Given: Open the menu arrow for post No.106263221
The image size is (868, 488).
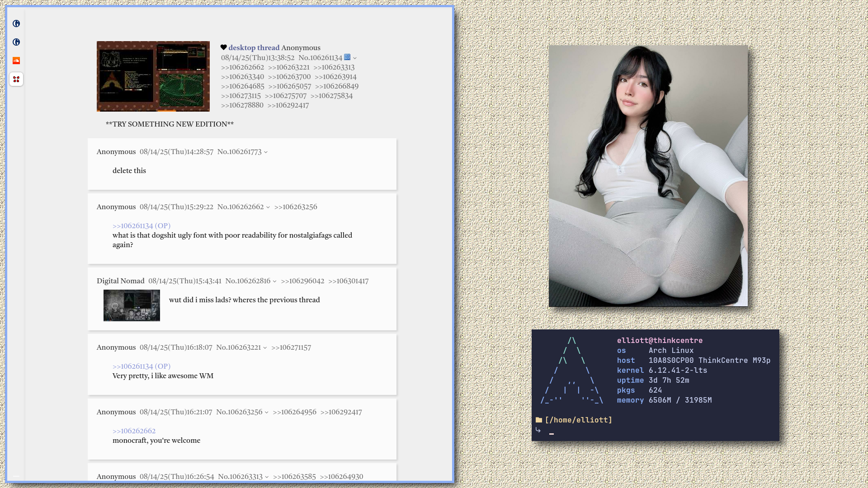Looking at the screenshot, I should (x=265, y=348).
